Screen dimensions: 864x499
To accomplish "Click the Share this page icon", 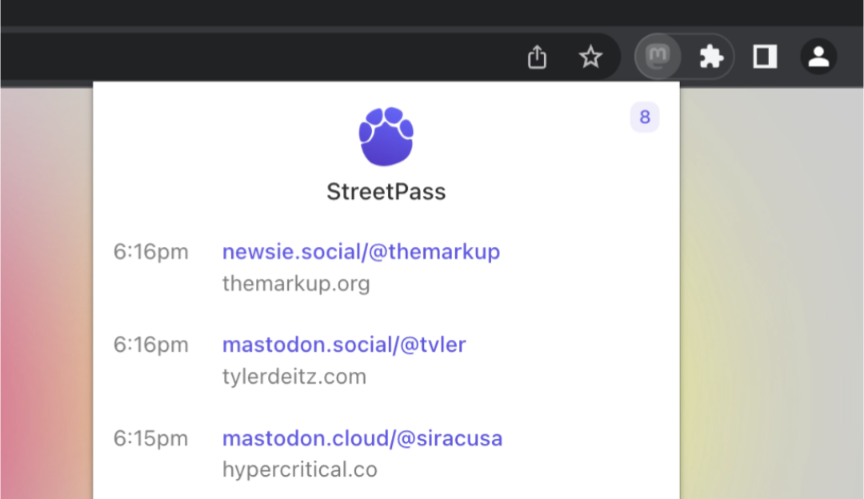I will click(537, 57).
